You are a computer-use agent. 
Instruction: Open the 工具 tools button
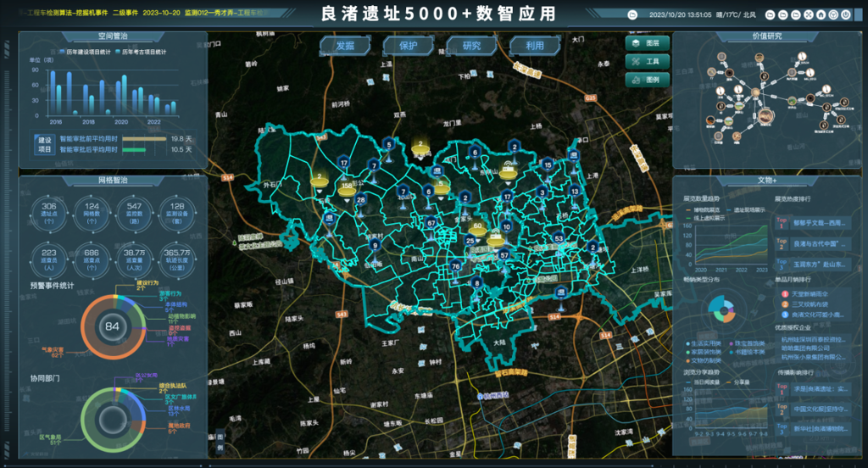(647, 62)
